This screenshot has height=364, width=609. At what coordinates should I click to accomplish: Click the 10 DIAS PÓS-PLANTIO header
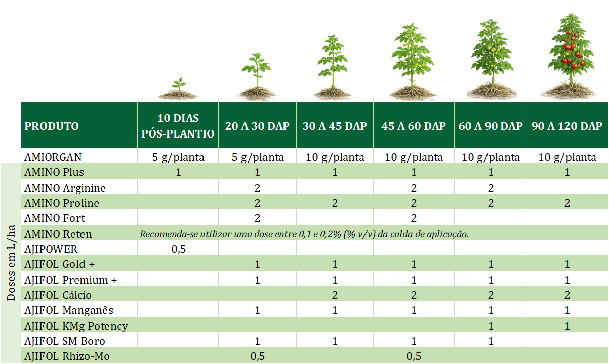point(178,126)
